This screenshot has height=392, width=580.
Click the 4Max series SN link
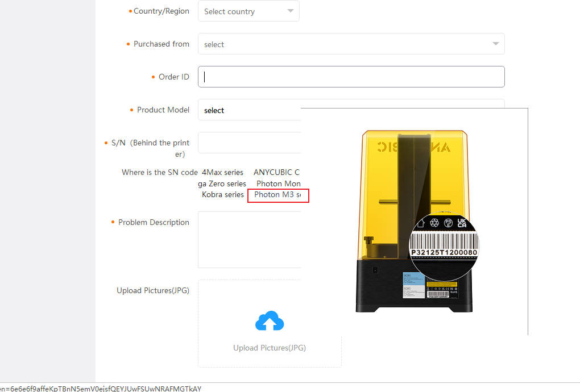pos(222,173)
